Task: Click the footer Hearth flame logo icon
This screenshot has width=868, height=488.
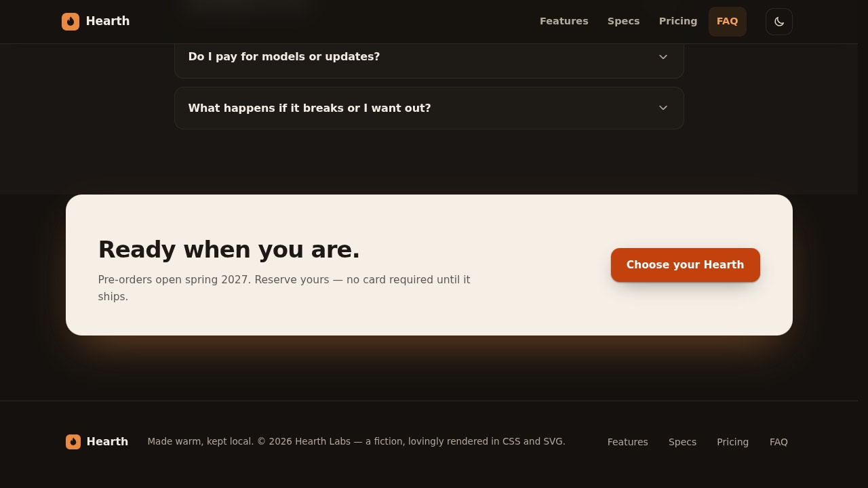Action: tap(73, 442)
